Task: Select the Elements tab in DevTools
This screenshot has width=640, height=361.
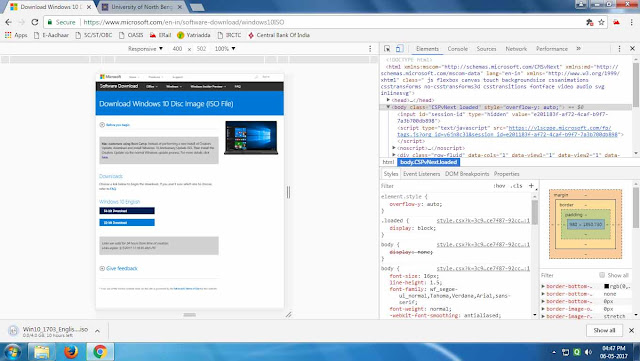Action: [427, 49]
